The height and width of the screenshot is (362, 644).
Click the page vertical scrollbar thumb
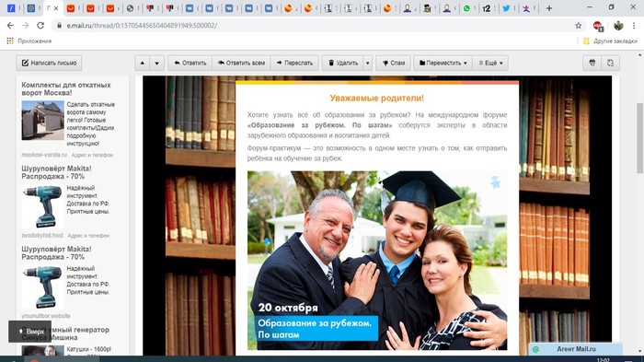pos(640,138)
